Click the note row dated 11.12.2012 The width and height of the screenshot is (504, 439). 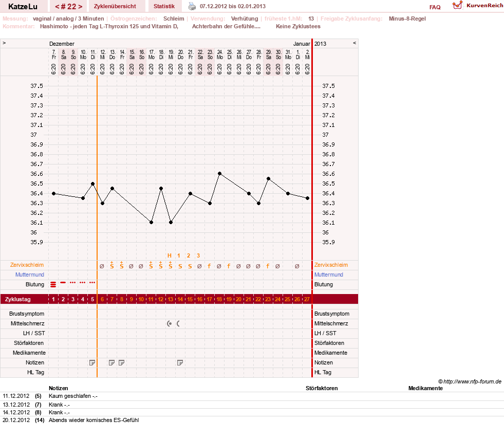(252, 396)
